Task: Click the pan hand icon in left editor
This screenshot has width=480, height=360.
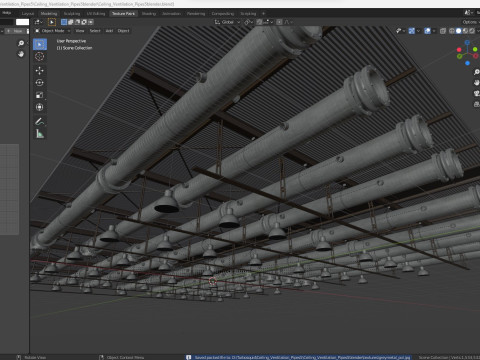Action: 21,54
